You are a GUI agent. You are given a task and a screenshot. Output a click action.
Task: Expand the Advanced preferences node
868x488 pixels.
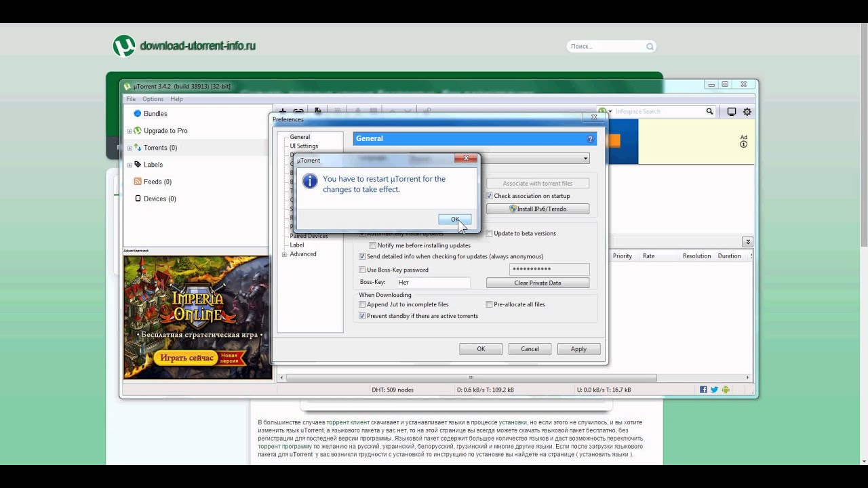click(x=285, y=254)
